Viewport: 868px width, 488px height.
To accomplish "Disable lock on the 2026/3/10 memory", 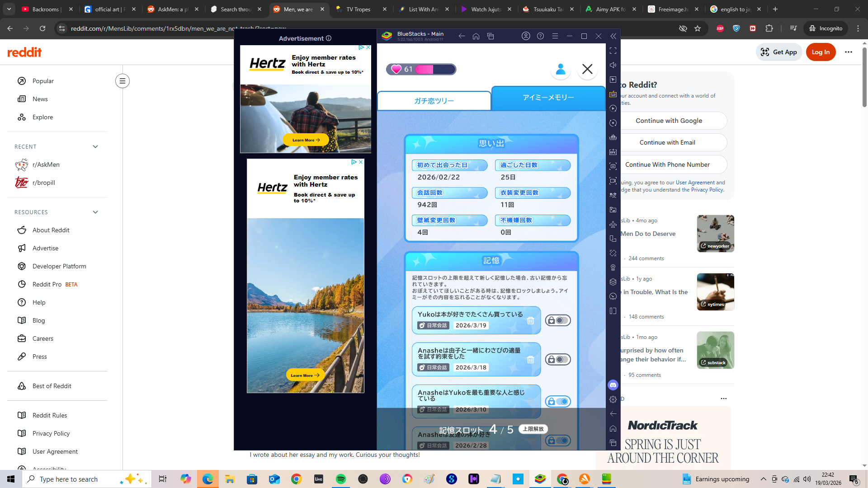I will 558,402.
